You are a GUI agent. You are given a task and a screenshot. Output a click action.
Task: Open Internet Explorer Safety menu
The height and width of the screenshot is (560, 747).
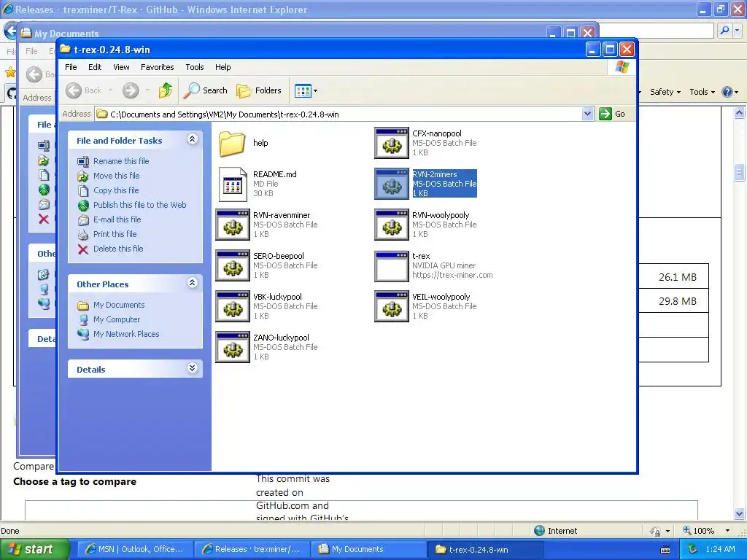pyautogui.click(x=665, y=92)
